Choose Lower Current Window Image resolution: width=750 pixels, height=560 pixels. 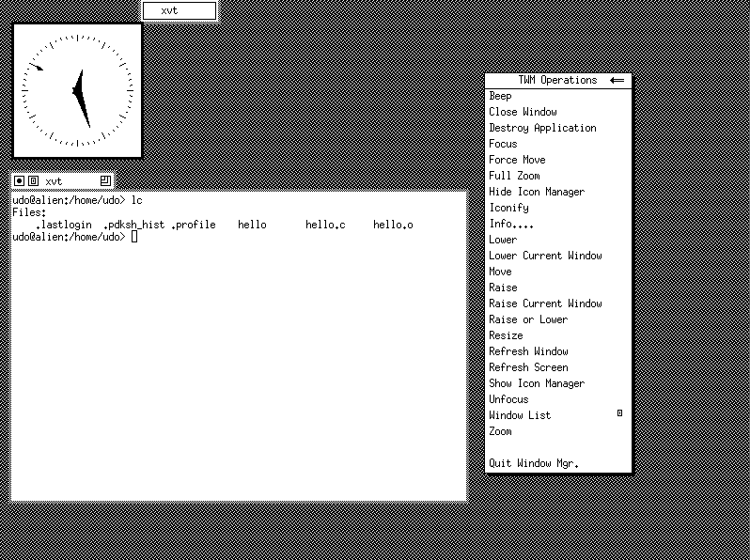pos(558,256)
